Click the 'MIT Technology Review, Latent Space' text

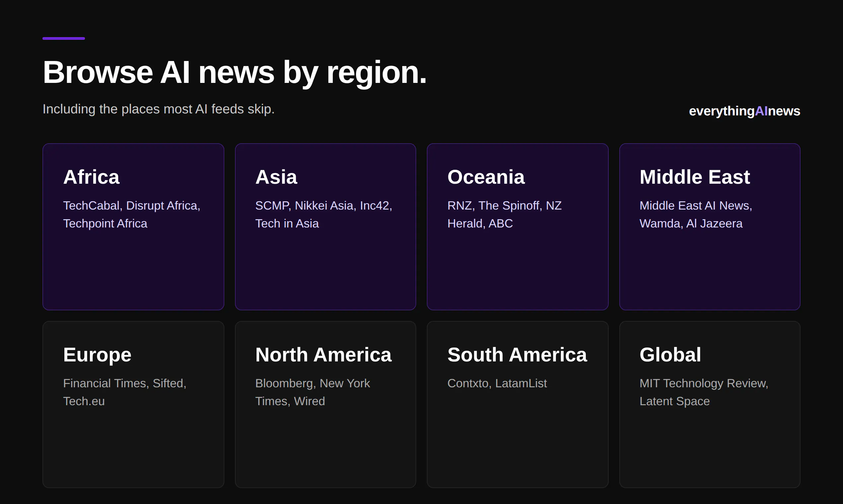(x=704, y=392)
